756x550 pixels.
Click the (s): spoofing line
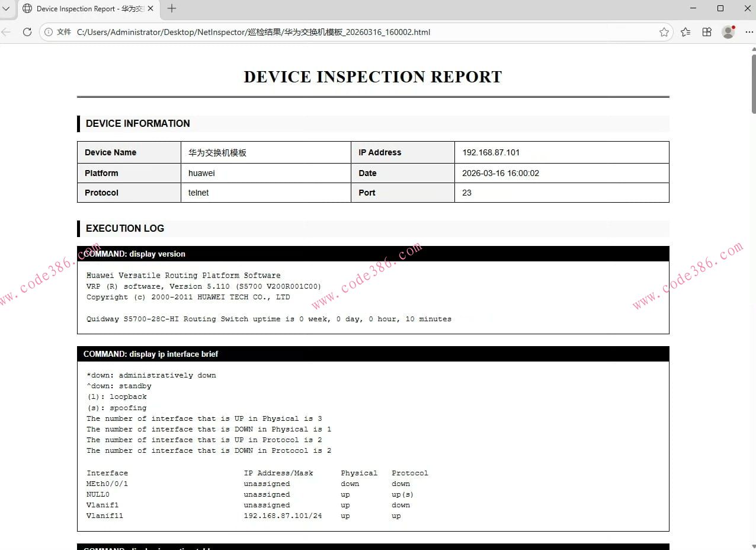pyautogui.click(x=117, y=408)
